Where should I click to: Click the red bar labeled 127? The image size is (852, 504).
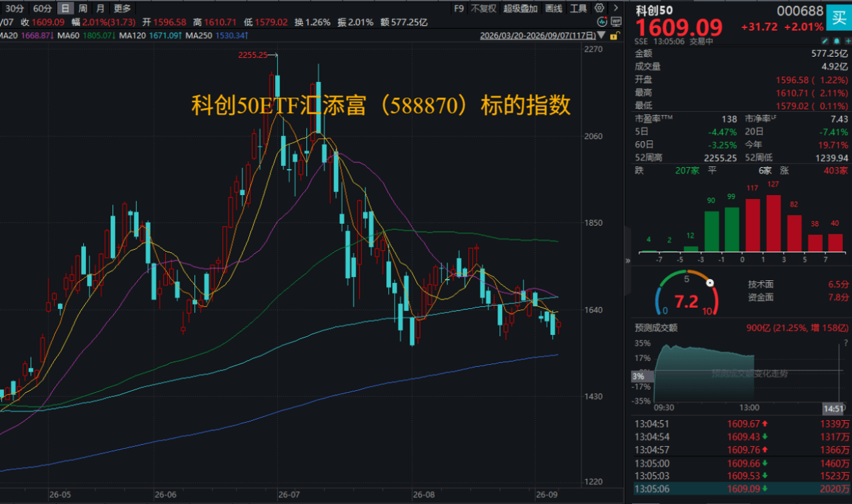tap(773, 223)
